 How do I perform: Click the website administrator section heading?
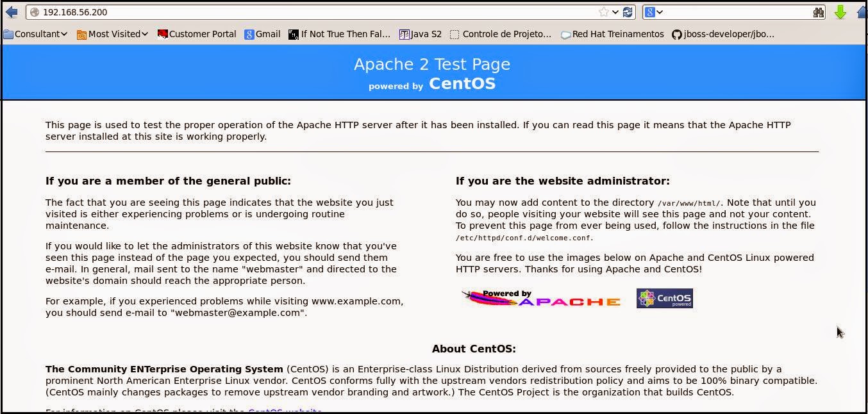coord(563,181)
